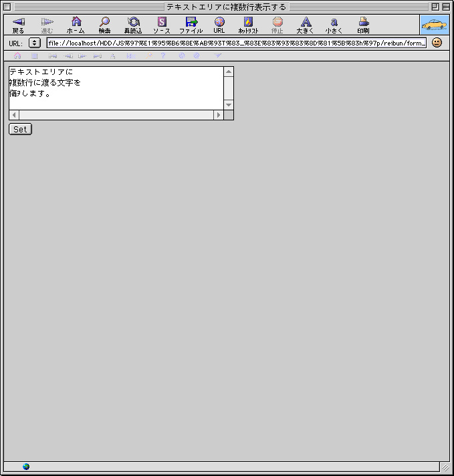View the page source via ソース icon
This screenshot has width=454, height=476.
tap(162, 25)
